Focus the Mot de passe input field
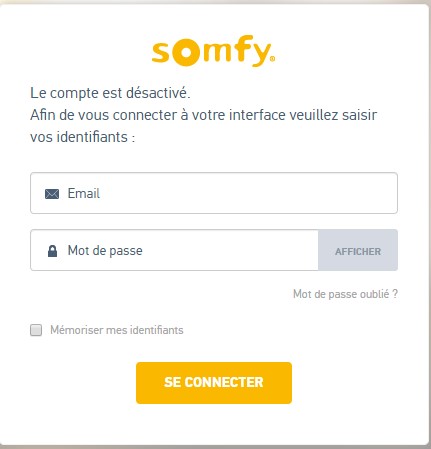Image resolution: width=431 pixels, height=449 pixels. (x=174, y=250)
